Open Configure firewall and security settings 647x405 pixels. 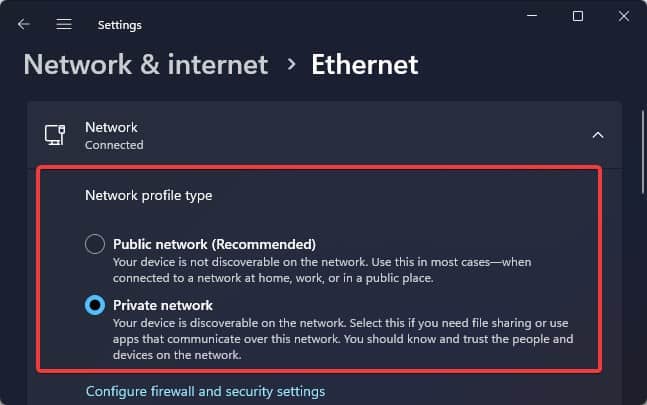click(205, 391)
